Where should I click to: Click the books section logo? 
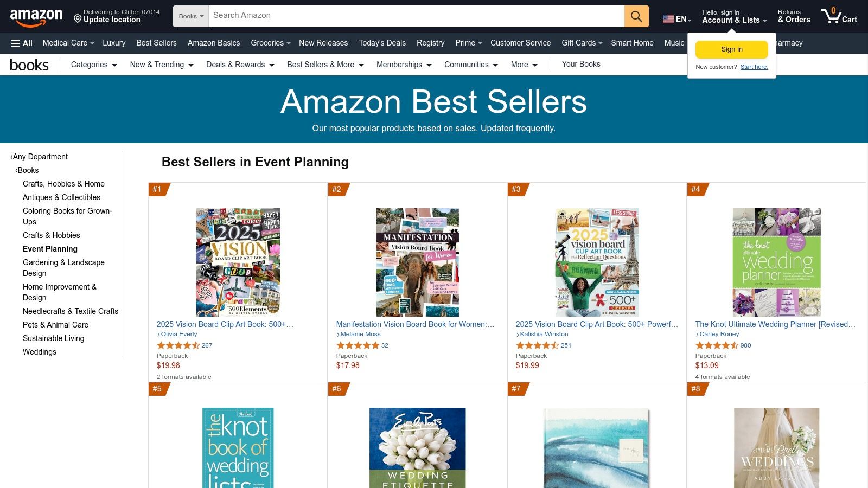pos(29,65)
